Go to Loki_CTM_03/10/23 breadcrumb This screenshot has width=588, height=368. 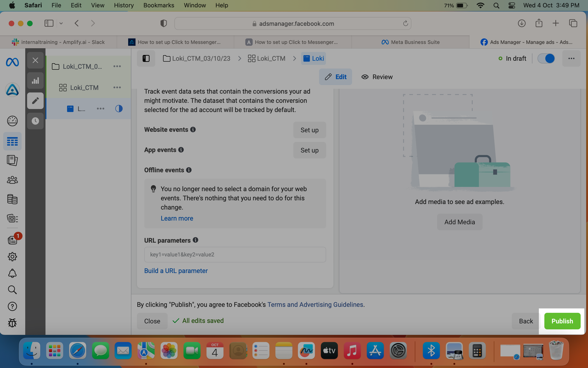point(197,58)
